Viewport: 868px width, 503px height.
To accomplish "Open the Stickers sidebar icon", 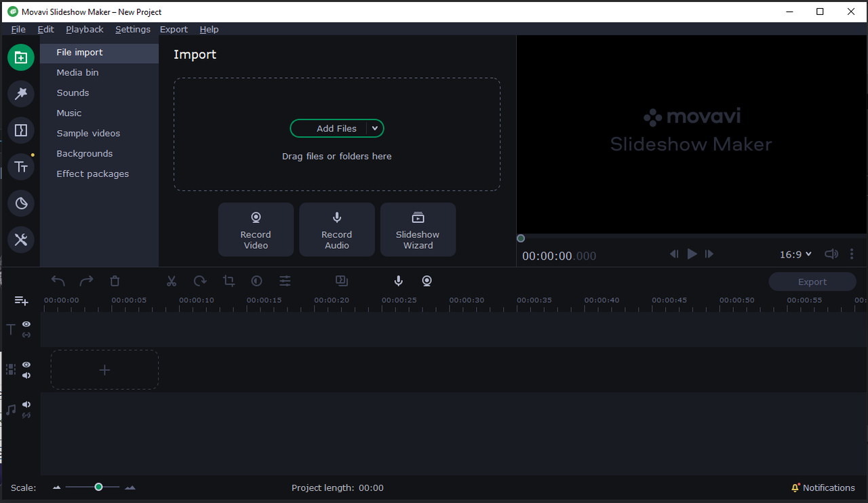I will [21, 203].
